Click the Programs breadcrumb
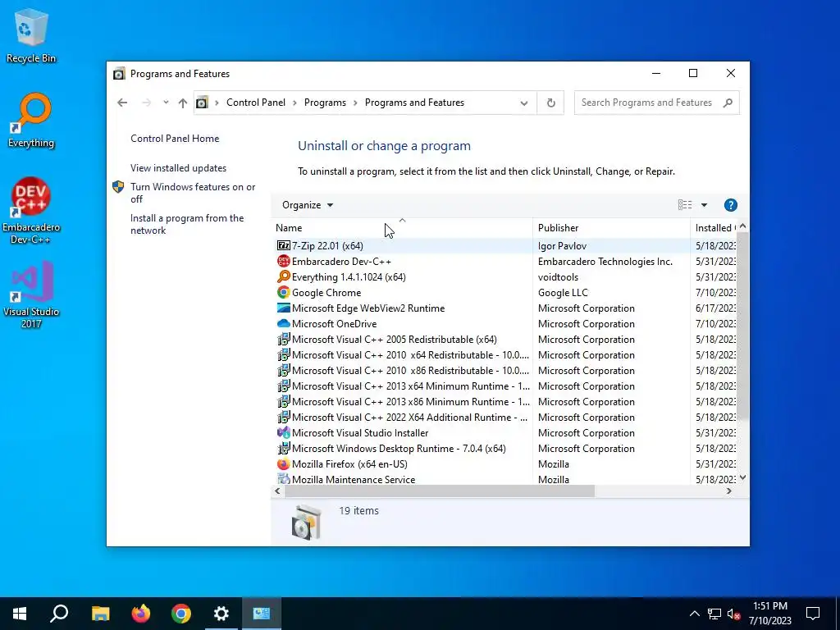 (x=325, y=103)
